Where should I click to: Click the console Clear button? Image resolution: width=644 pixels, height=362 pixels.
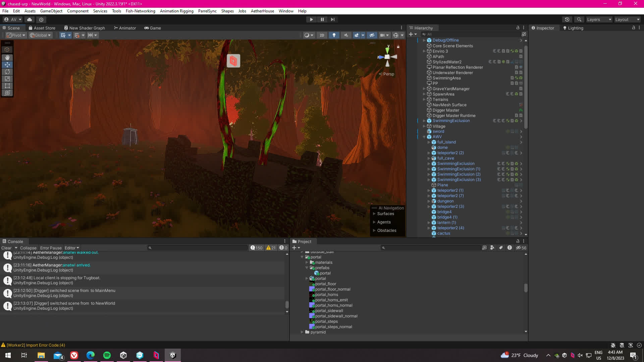(x=6, y=248)
